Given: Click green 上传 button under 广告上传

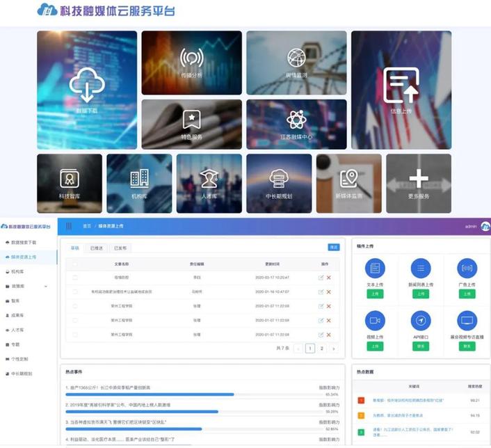Looking at the screenshot, I should point(467,294).
